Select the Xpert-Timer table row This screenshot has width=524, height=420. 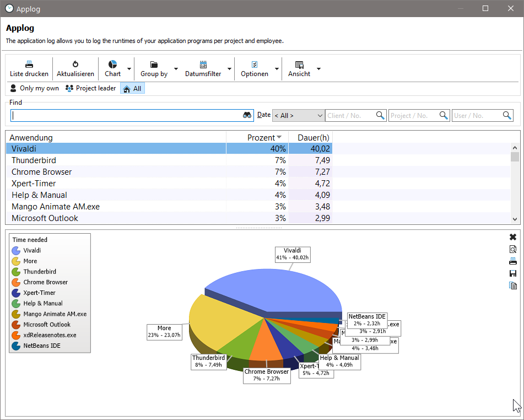tap(169, 183)
